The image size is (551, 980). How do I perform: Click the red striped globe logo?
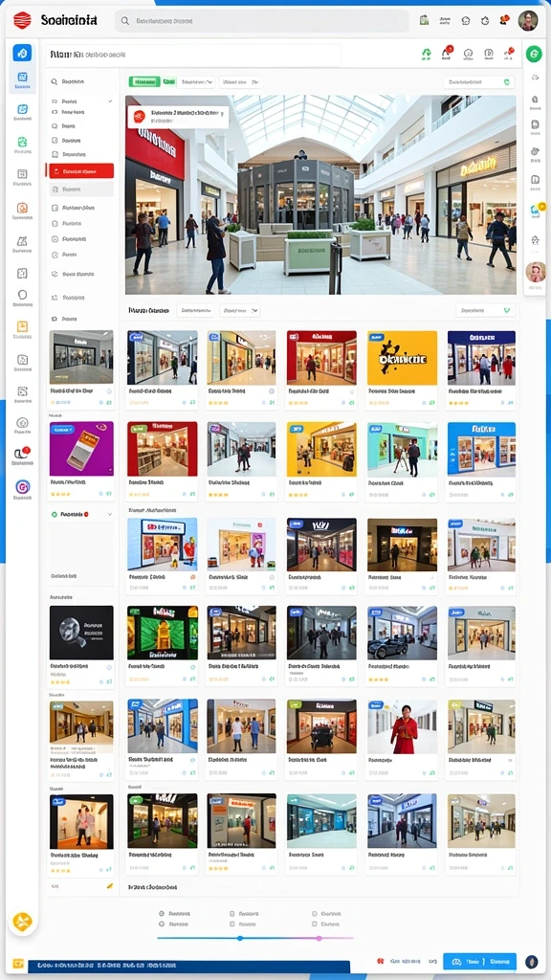coord(22,21)
